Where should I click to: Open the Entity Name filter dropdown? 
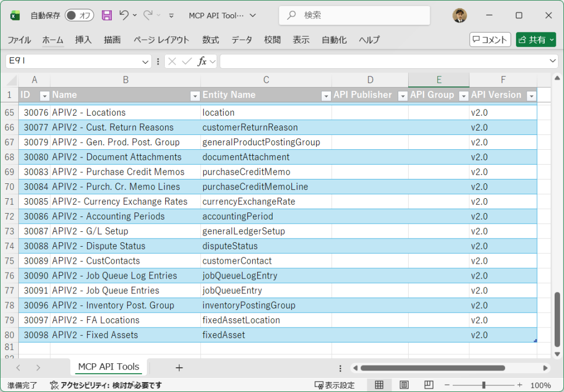point(325,96)
